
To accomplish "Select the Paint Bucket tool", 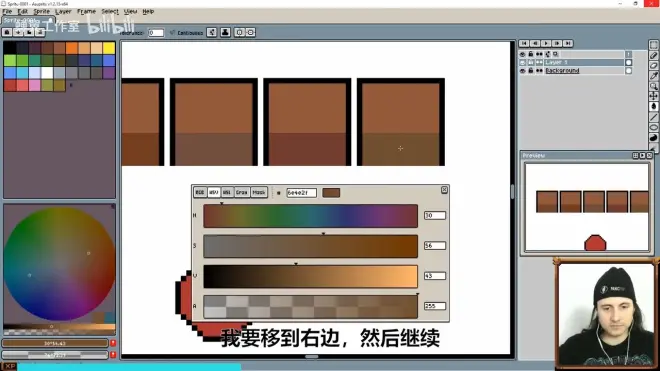I will pyautogui.click(x=653, y=106).
